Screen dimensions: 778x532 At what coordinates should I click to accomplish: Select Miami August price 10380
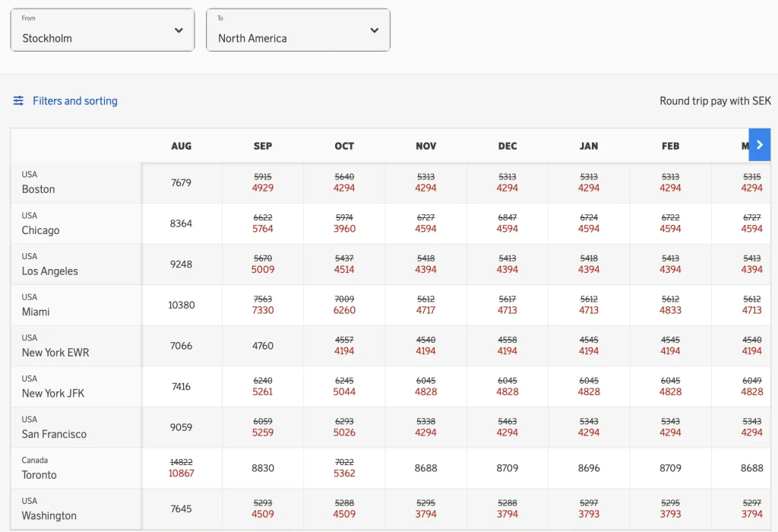pos(181,305)
